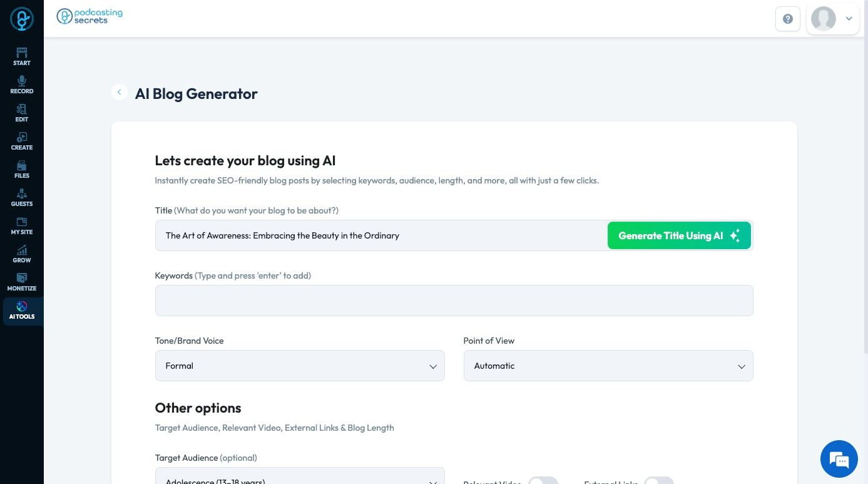
Task: Click Generate Title Using AI button
Action: 679,235
